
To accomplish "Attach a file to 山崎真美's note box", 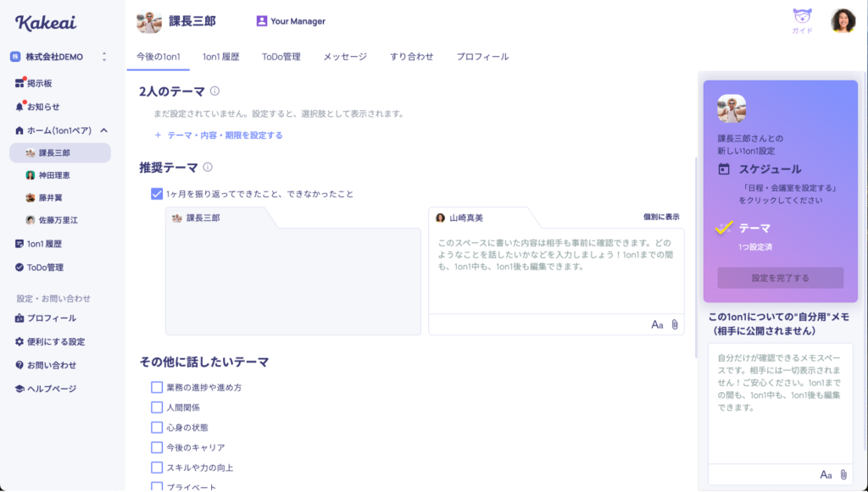I will point(675,325).
